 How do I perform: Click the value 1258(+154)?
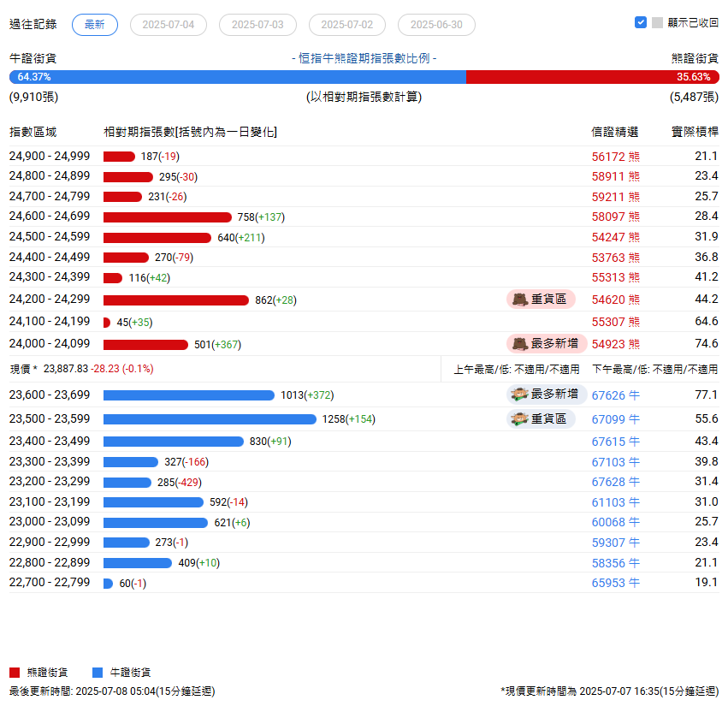point(349,419)
